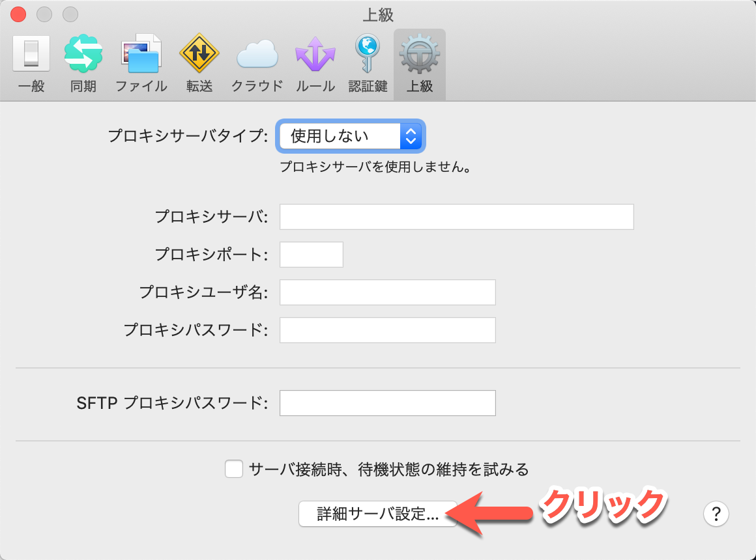Open the 一般 (General) preferences pane
Screen dimensions: 756x560
[31, 64]
